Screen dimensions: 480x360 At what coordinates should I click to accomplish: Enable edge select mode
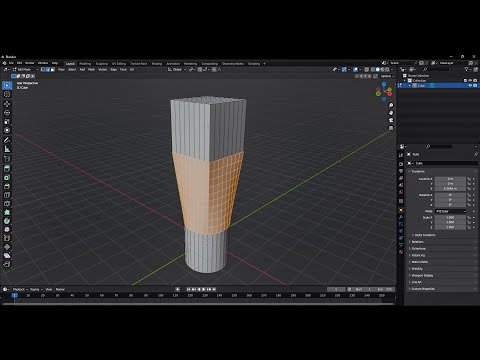(x=48, y=69)
